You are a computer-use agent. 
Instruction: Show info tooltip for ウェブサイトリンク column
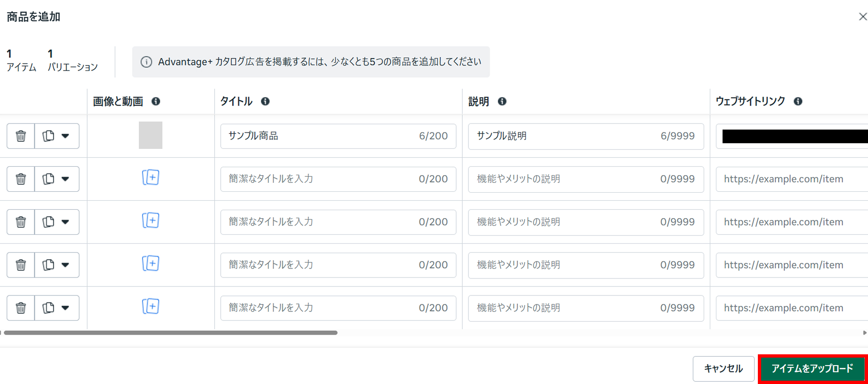798,101
